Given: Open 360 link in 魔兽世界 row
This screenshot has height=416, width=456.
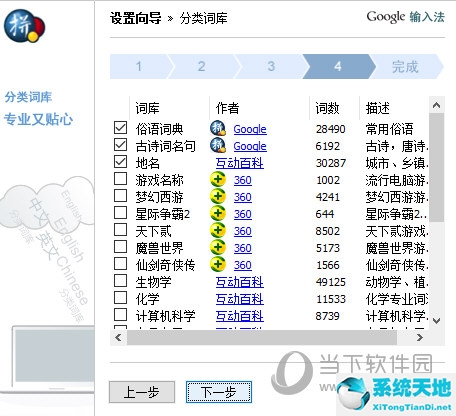Looking at the screenshot, I should [243, 248].
